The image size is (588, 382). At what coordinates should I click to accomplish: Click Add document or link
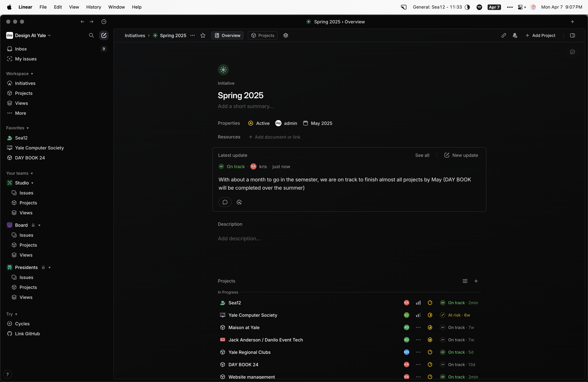(275, 137)
